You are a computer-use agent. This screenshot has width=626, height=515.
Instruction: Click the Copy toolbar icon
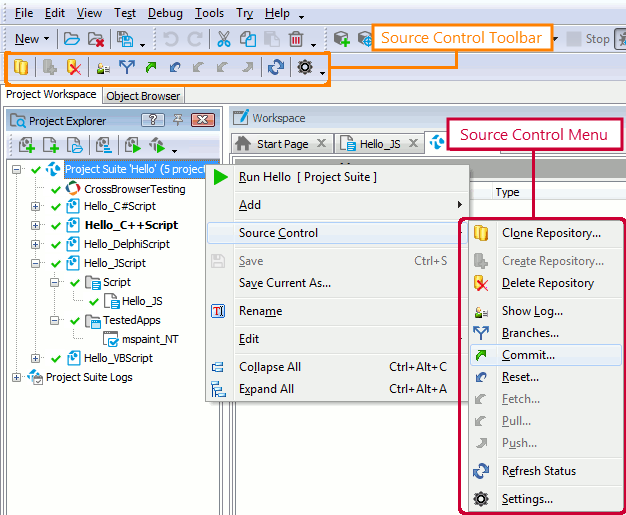click(x=248, y=39)
